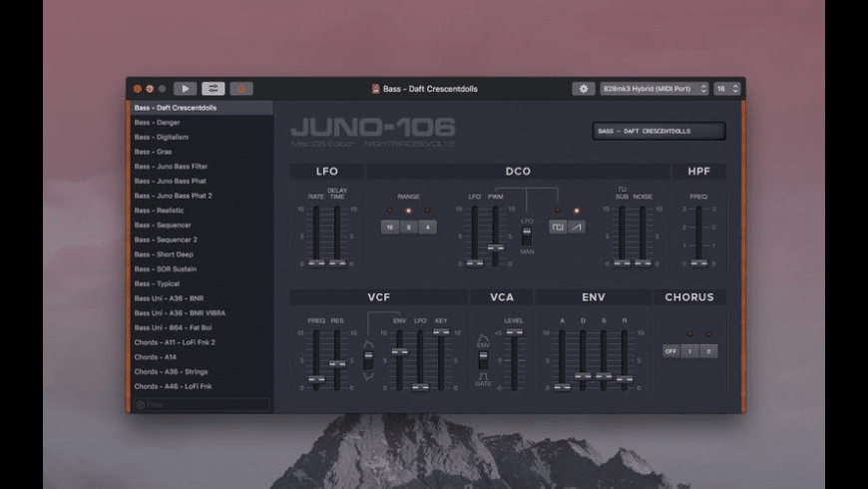Screen dimensions: 868x489
Task: Select the Bass - Realistic preset
Action: [x=202, y=211]
